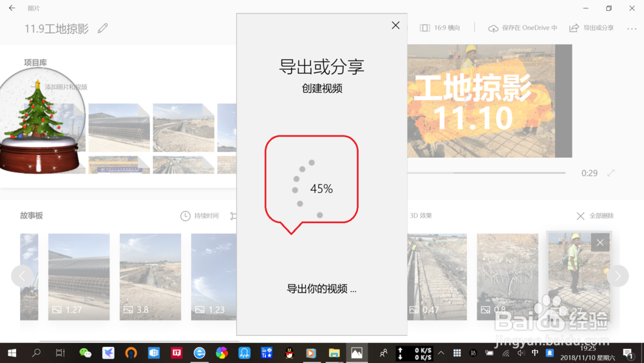Select the storyboard clip lasting 1.27

[x=79, y=277]
